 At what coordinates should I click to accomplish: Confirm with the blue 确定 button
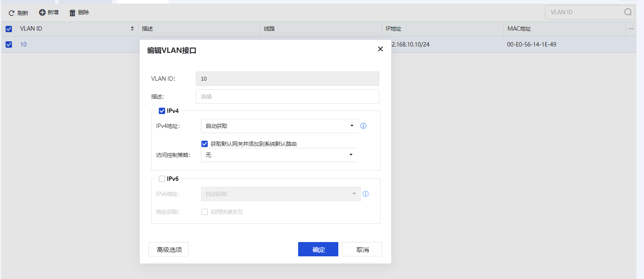[x=318, y=250]
